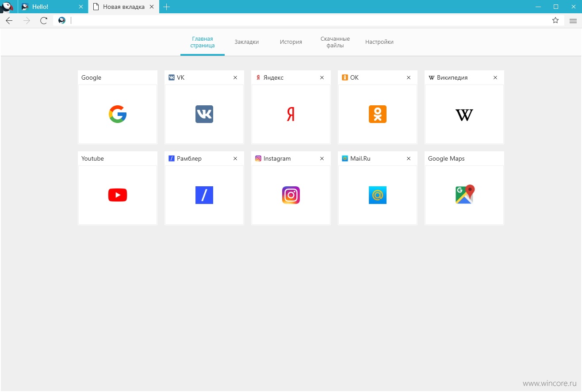Click the small Instagram favicon in the tile header
582x392 pixels.
coord(258,158)
